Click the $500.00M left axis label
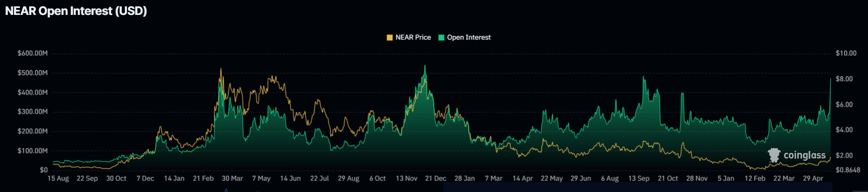This screenshot has height=192, width=868. click(x=33, y=73)
